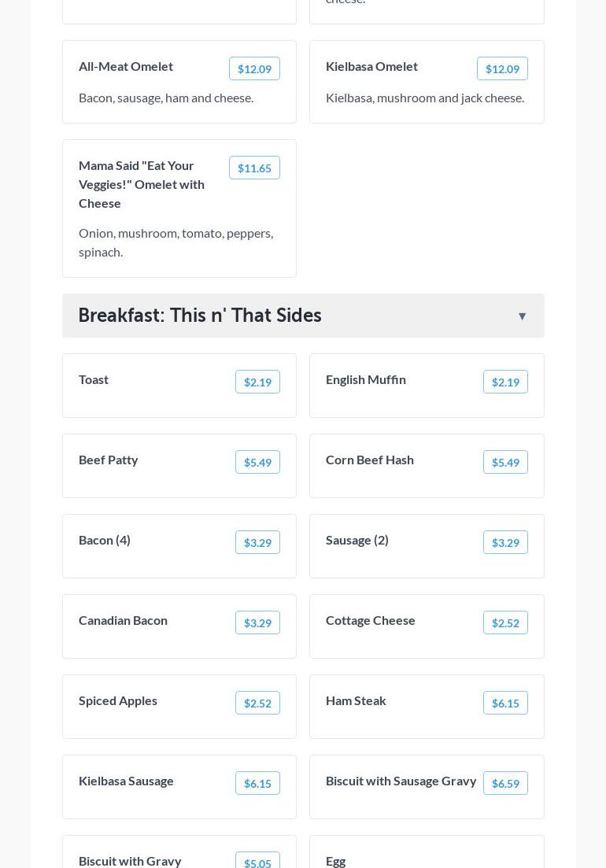Screen dimensions: 606x868
Task: Select the Toast $2.19 price tag
Action: click(257, 382)
